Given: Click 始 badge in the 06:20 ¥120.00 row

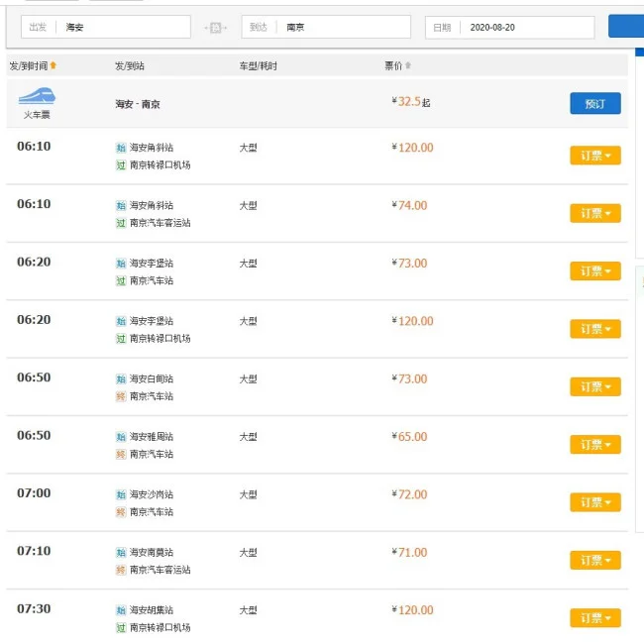Looking at the screenshot, I should 121,321.
